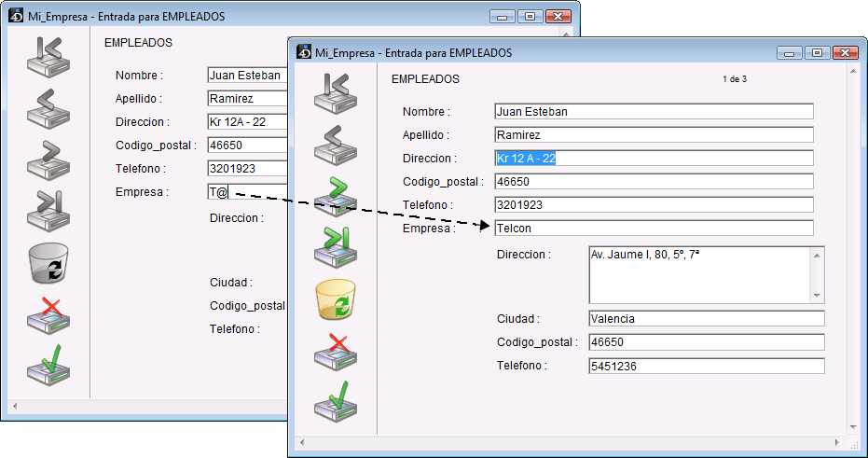Click gray trash delete icon in back window

click(48, 263)
